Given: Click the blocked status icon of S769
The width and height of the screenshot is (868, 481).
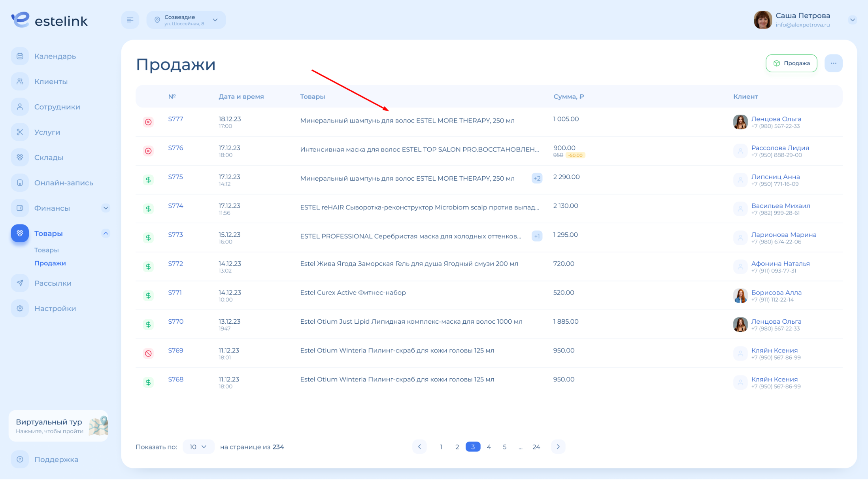Looking at the screenshot, I should coord(148,353).
